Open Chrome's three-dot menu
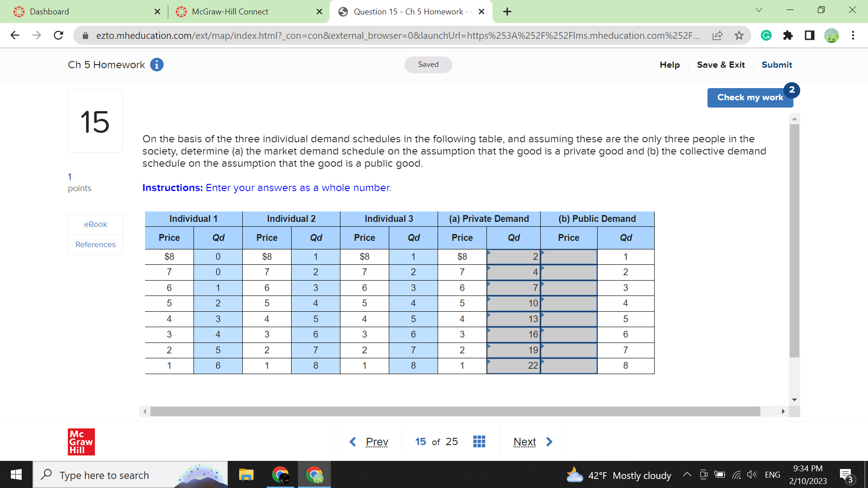Viewport: 868px width, 488px height. tap(853, 35)
